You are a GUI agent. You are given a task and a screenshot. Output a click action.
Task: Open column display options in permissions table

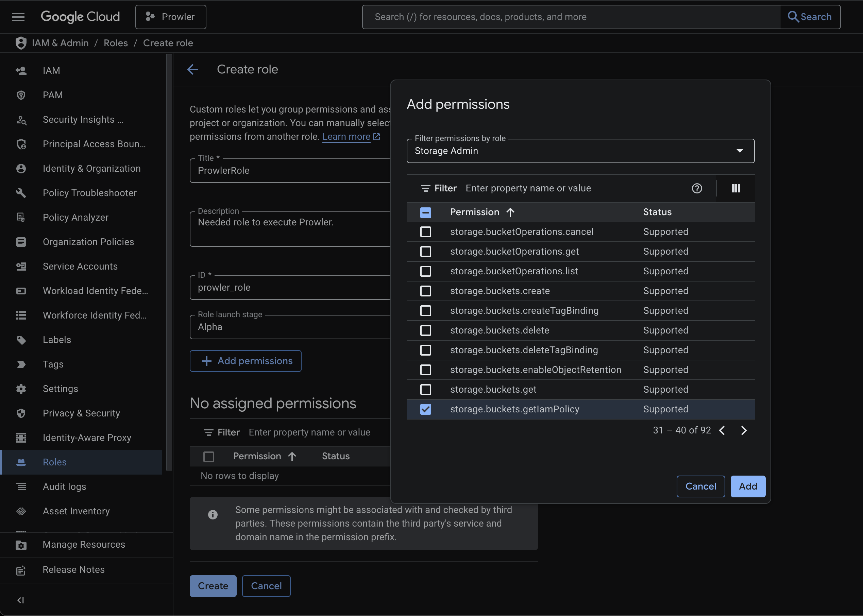[735, 188]
